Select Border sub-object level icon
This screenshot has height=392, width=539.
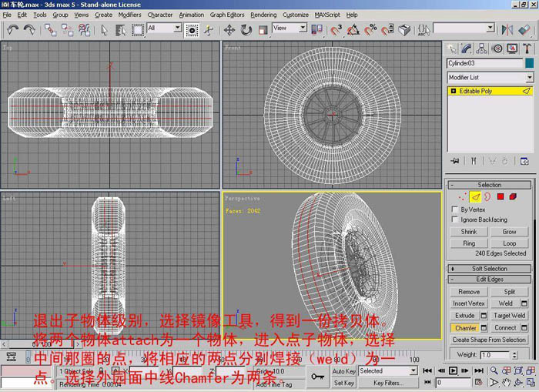pyautogui.click(x=487, y=196)
